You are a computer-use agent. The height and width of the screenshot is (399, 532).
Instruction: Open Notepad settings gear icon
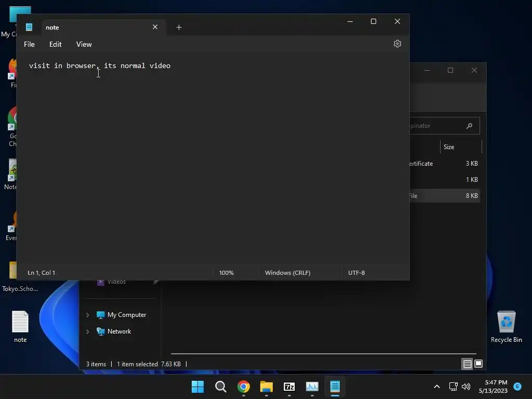pyautogui.click(x=397, y=44)
